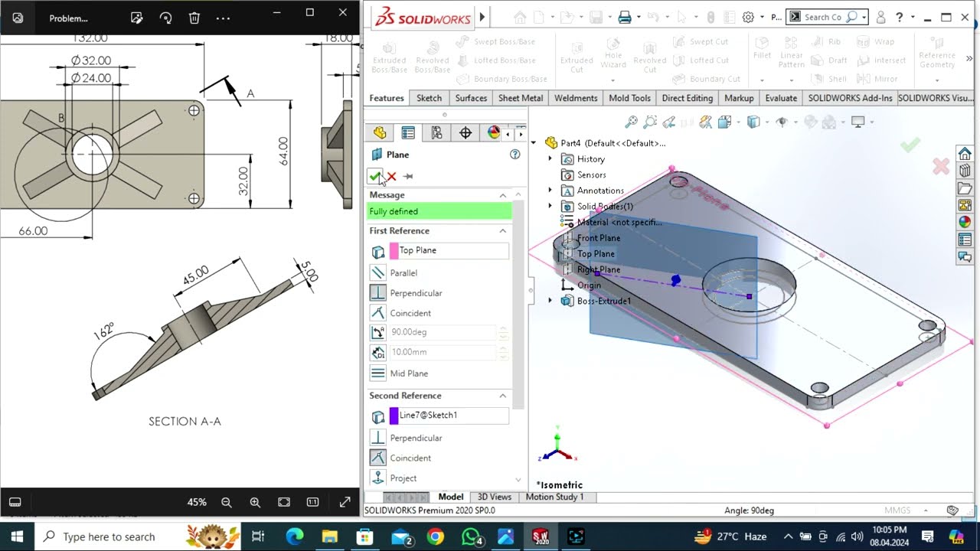The height and width of the screenshot is (551, 980).
Task: Open SolidWorks Options gear icon
Action: pyautogui.click(x=748, y=17)
